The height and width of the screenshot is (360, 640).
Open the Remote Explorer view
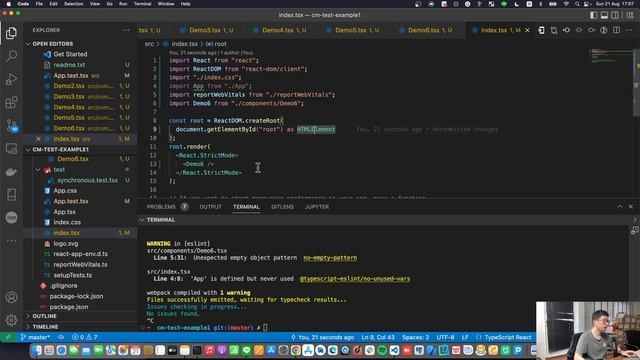tap(11, 149)
